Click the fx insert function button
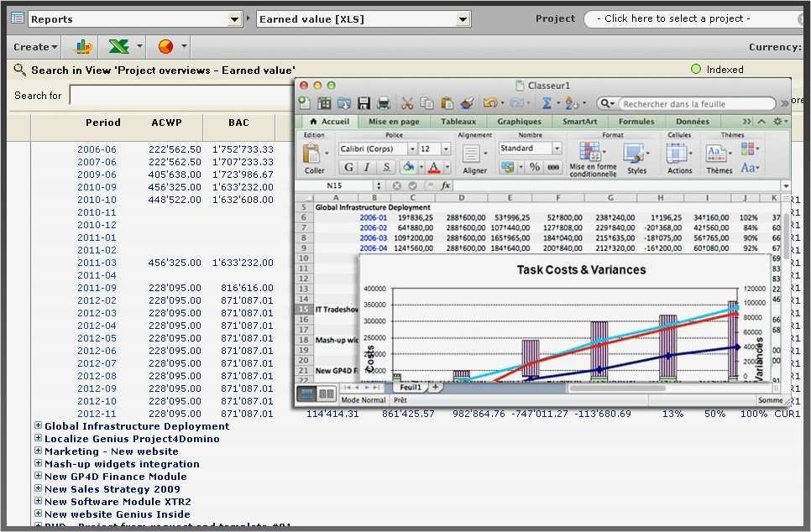 coord(445,185)
